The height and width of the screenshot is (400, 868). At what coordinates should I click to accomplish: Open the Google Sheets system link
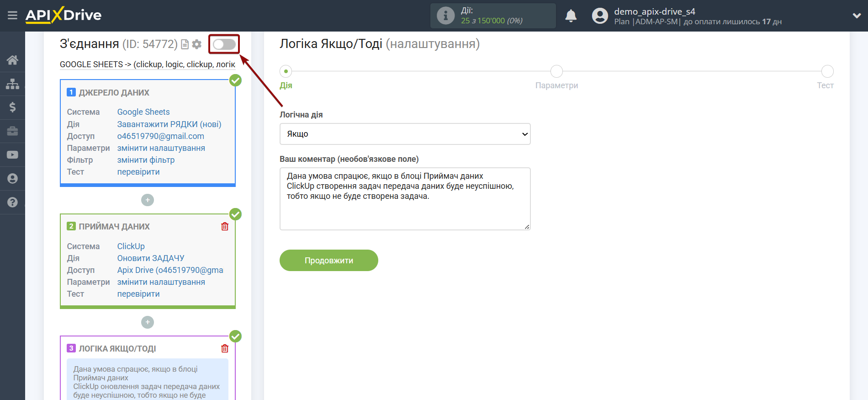(x=143, y=112)
